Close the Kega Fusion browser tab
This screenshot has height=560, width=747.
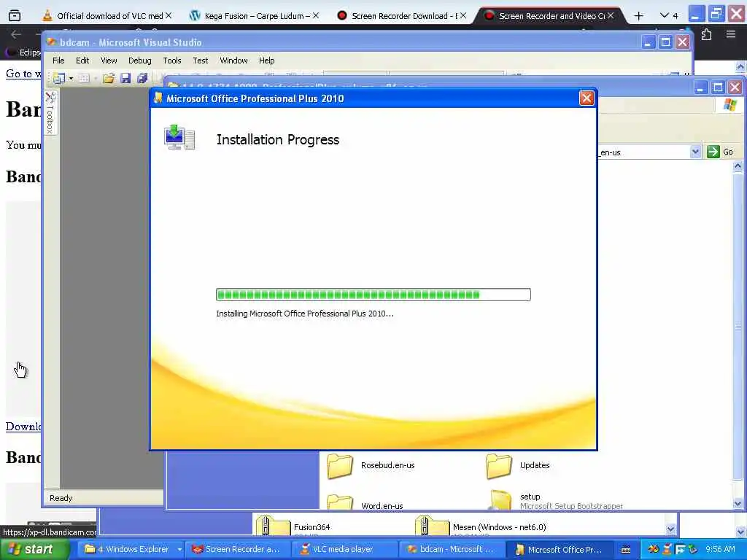(315, 16)
